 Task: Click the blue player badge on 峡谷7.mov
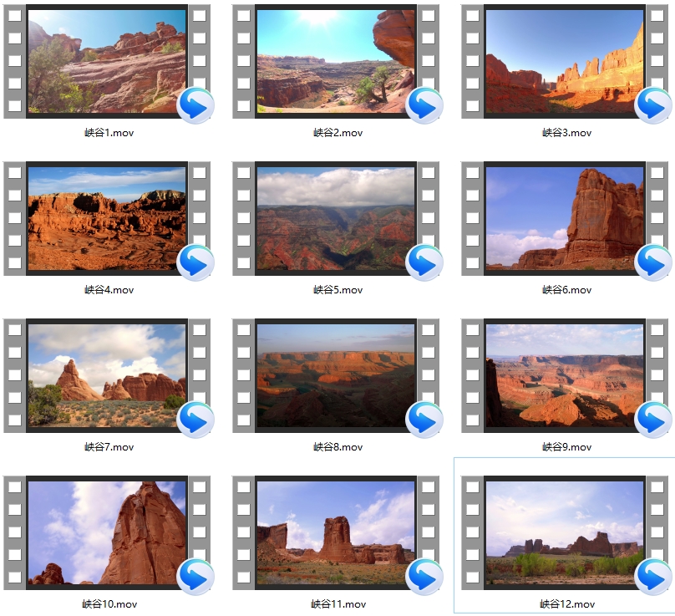click(x=195, y=420)
